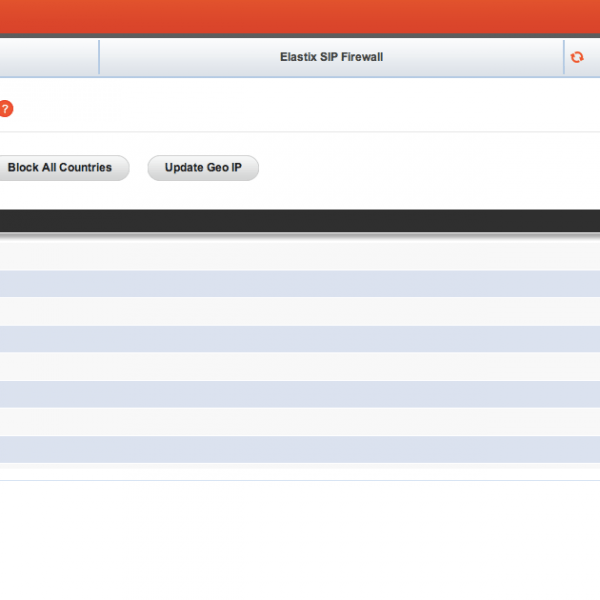Choose the third row of the table
Image resolution: width=600 pixels, height=600 pixels.
(x=300, y=311)
